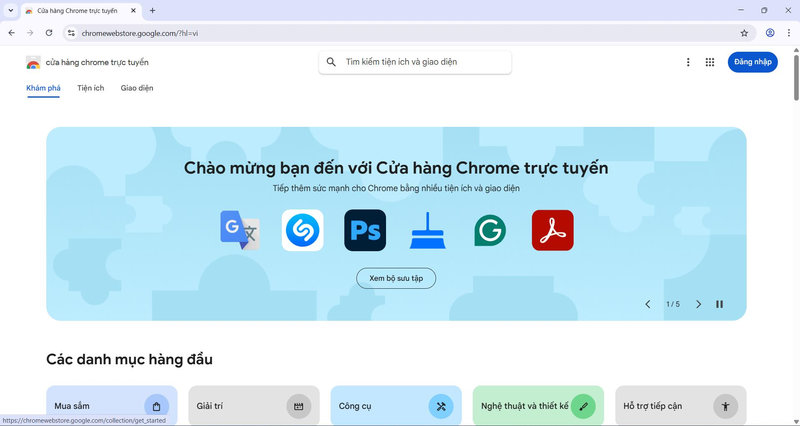Open the Grammarly green G icon

490,231
